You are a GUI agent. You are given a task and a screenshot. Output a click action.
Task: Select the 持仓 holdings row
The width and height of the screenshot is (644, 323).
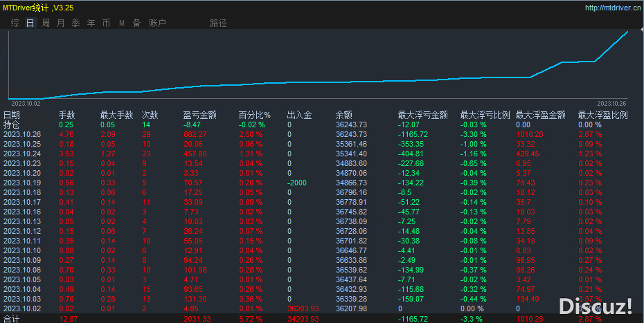point(12,124)
